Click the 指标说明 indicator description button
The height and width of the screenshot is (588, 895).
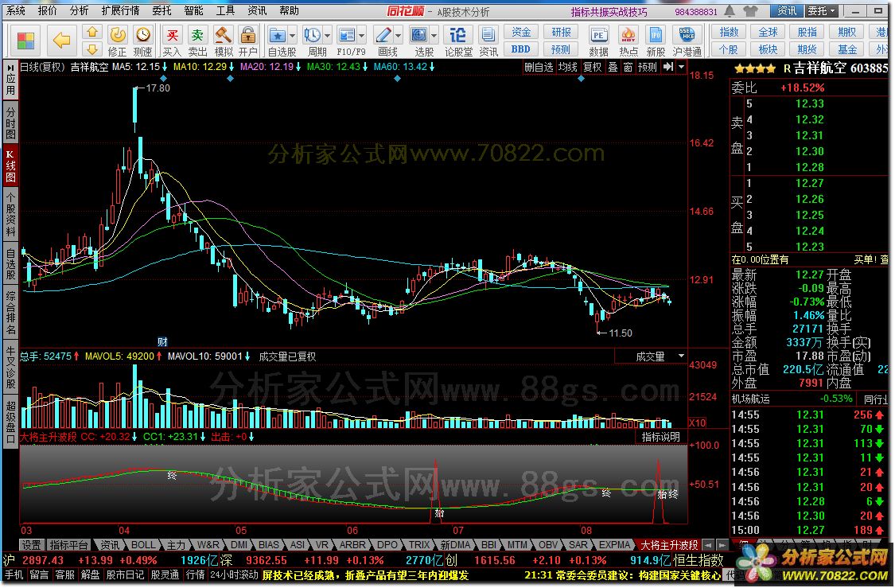tap(660, 437)
